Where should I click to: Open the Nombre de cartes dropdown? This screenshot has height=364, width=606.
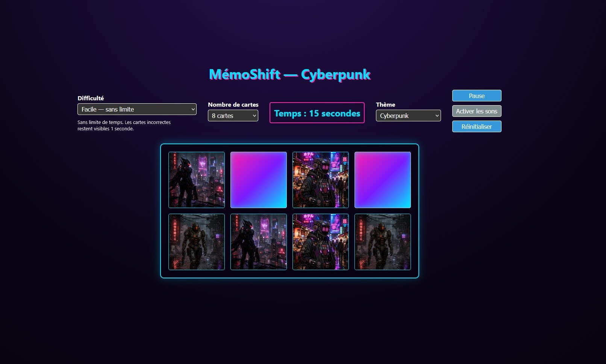tap(233, 116)
